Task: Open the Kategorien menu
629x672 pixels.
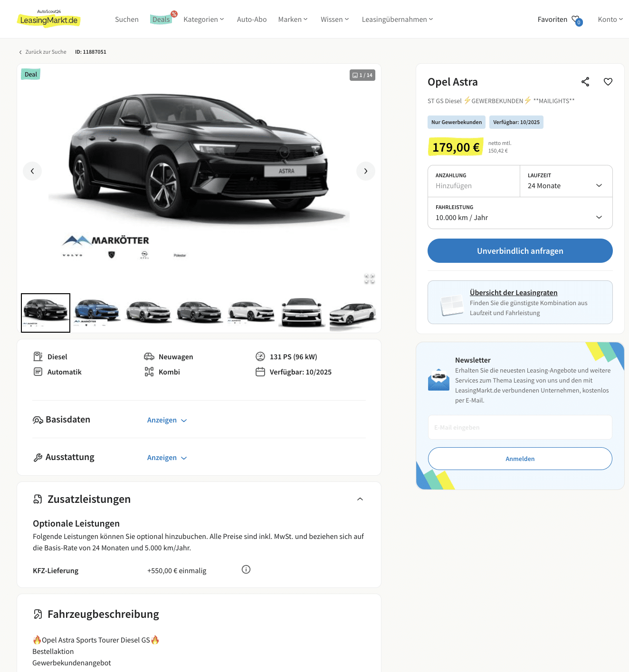Action: [204, 19]
